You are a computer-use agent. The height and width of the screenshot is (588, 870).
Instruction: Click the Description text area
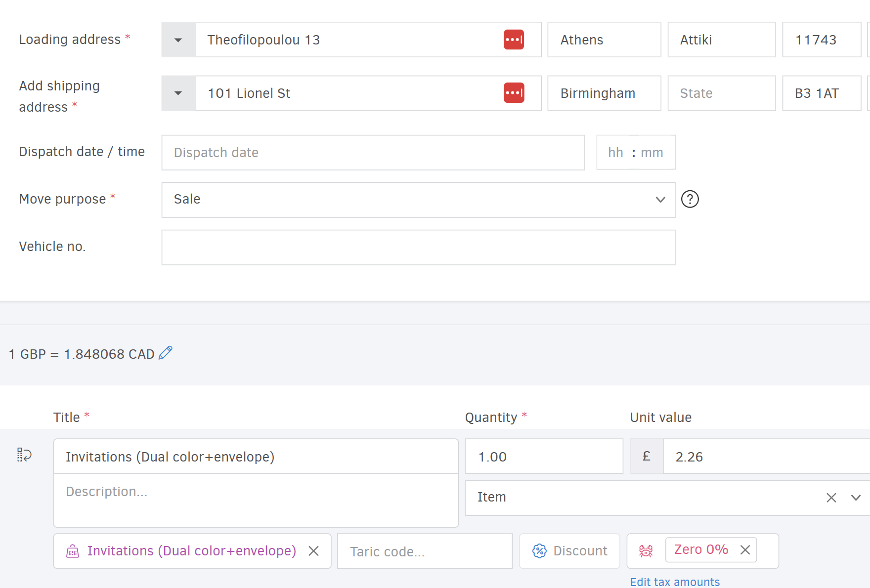pyautogui.click(x=256, y=501)
